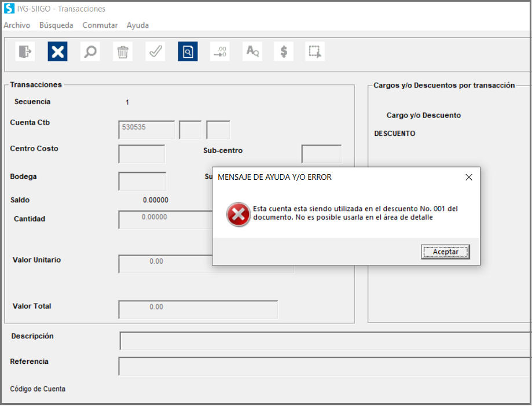Click the Cantidad input field
Image resolution: width=532 pixels, height=406 pixels.
click(x=166, y=220)
